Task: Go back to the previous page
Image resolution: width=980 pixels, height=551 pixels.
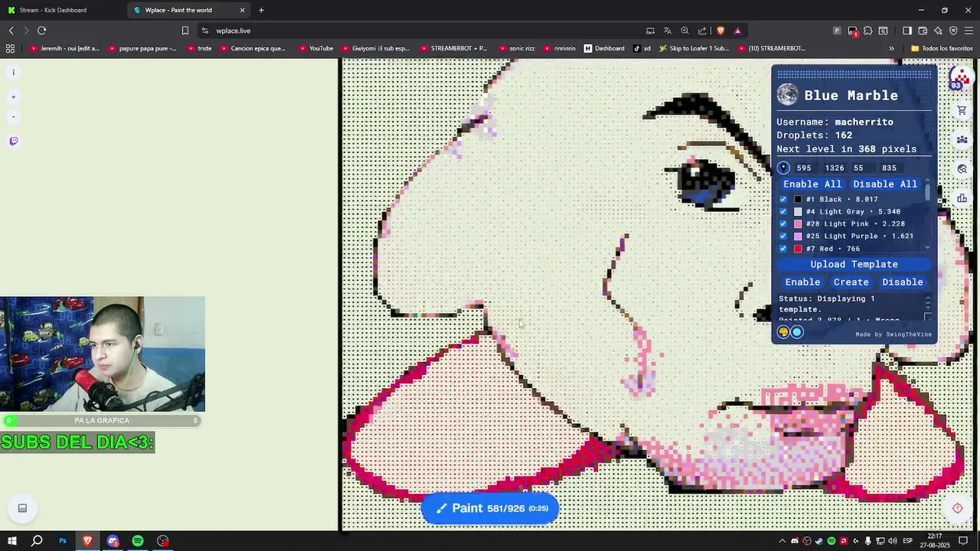Action: (11, 31)
